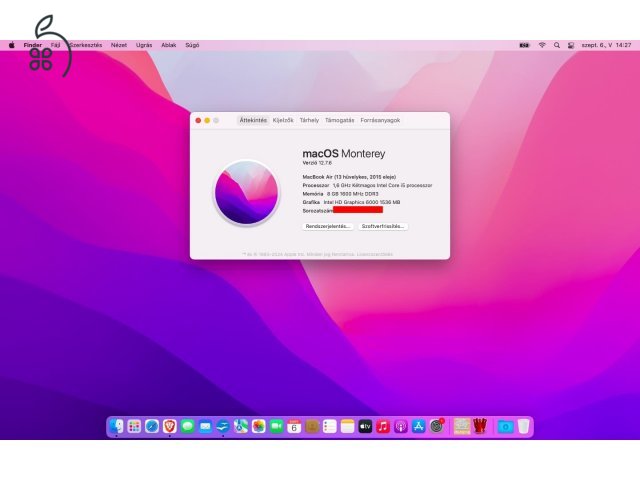The image size is (640, 480).
Task: Open the brown Contacts icon in Dock
Action: point(312,427)
